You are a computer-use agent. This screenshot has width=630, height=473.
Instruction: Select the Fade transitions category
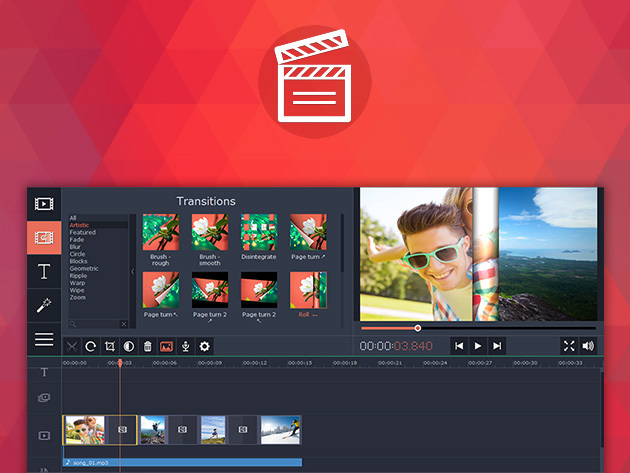(76, 240)
